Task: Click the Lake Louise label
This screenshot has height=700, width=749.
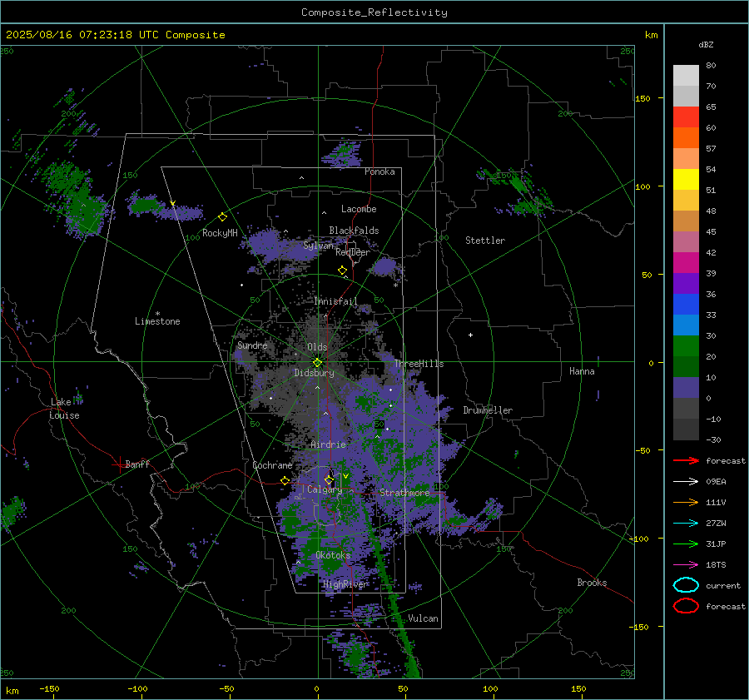Action: [64, 409]
